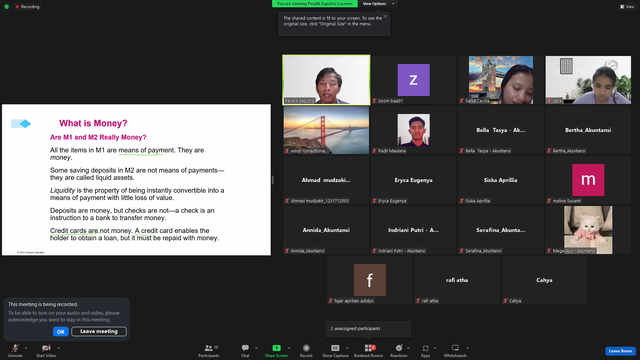The height and width of the screenshot is (360, 640).
Task: Select the Serafina_Akuntansi participant tile
Action: point(501,230)
